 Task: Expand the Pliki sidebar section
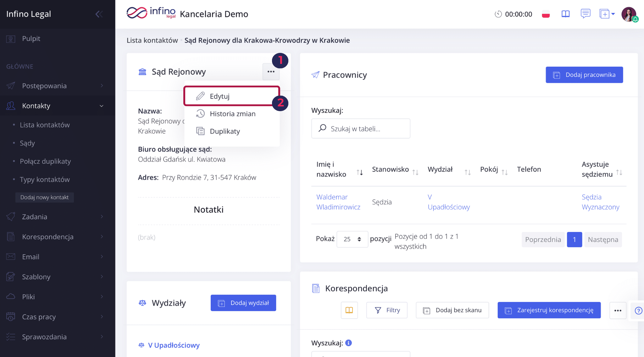(58, 297)
